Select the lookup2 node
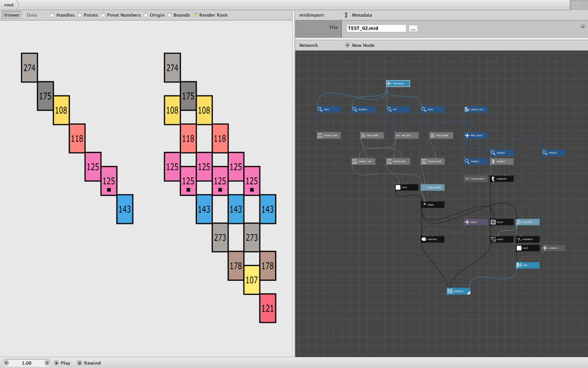The image size is (588, 368). tap(502, 152)
